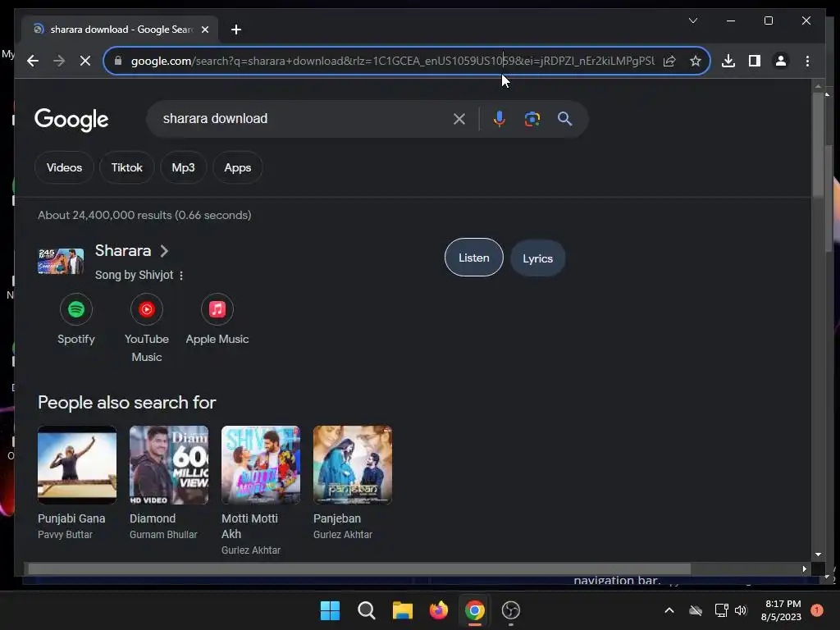This screenshot has height=630, width=840.
Task: Open the Punjabi Gana thumbnail
Action: (x=77, y=465)
